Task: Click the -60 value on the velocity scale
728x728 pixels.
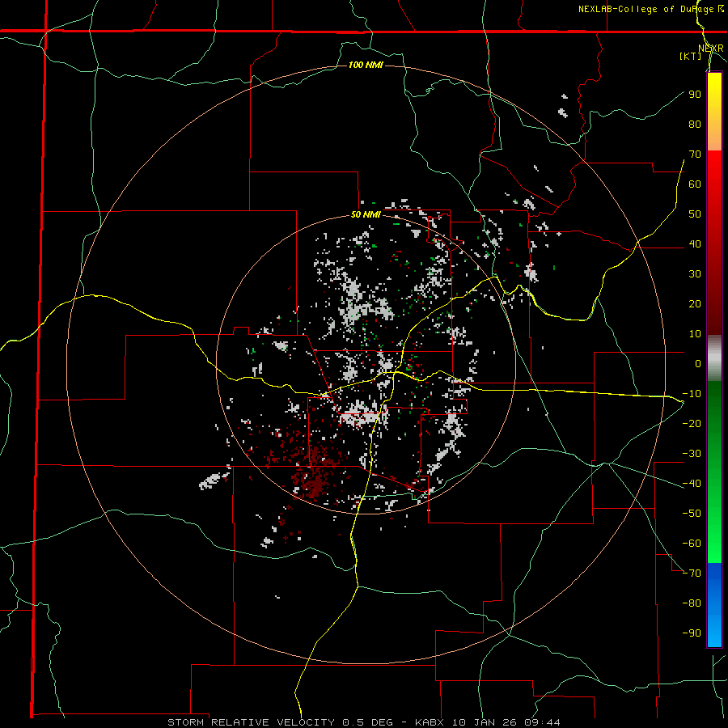Action: [692, 544]
